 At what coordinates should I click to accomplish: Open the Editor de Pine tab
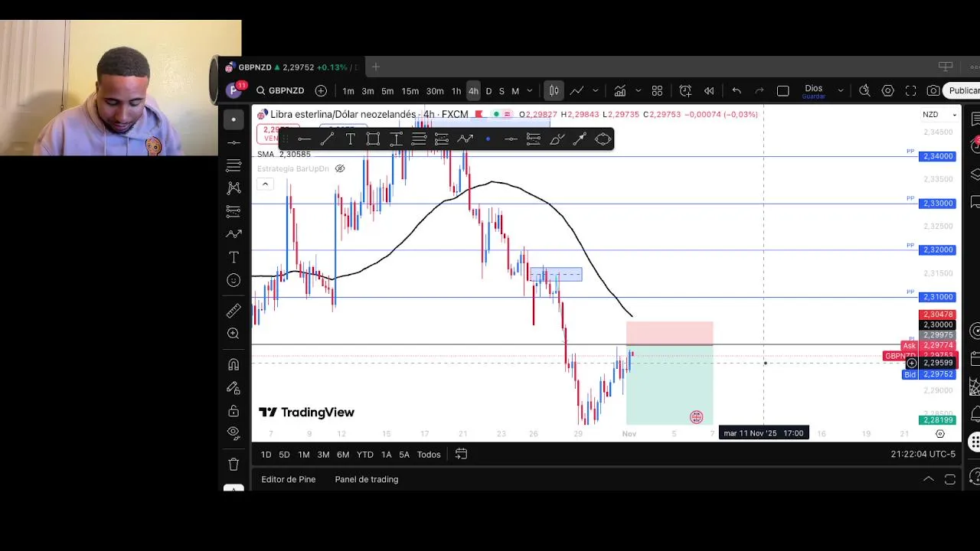pos(289,479)
